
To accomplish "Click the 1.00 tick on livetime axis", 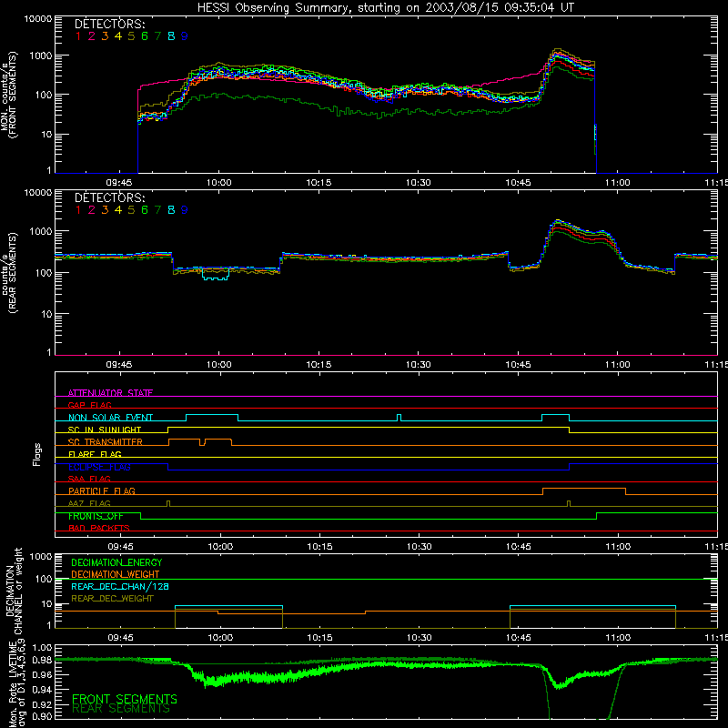I will pos(43,648).
